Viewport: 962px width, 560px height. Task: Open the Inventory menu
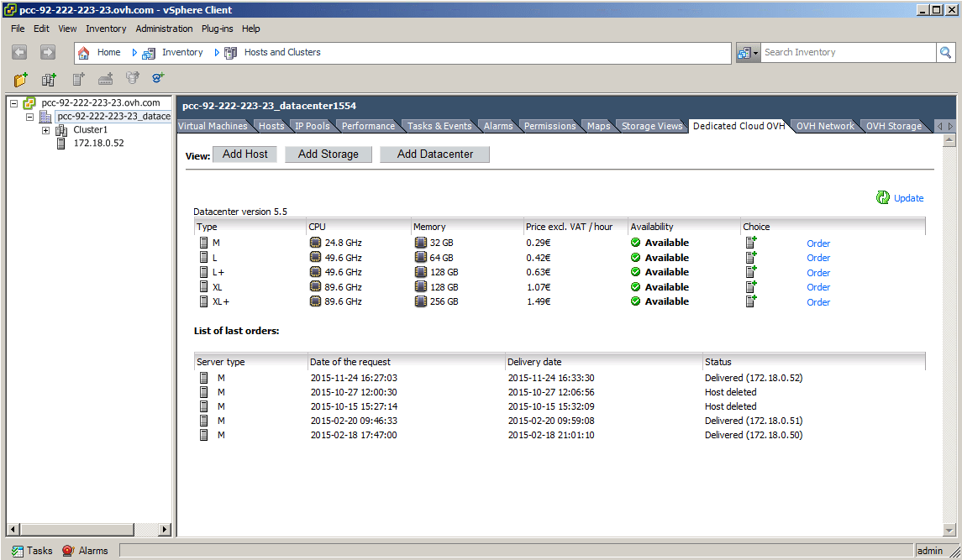106,29
